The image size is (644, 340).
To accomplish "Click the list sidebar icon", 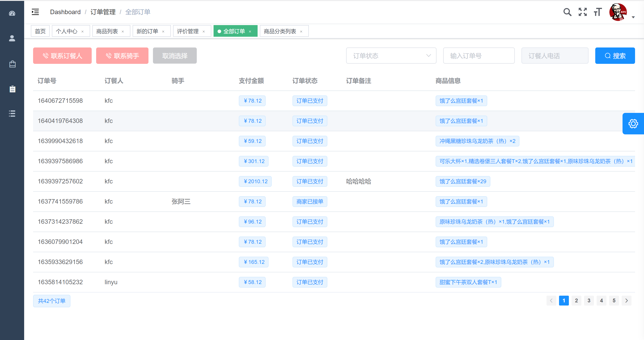I will click(x=12, y=113).
